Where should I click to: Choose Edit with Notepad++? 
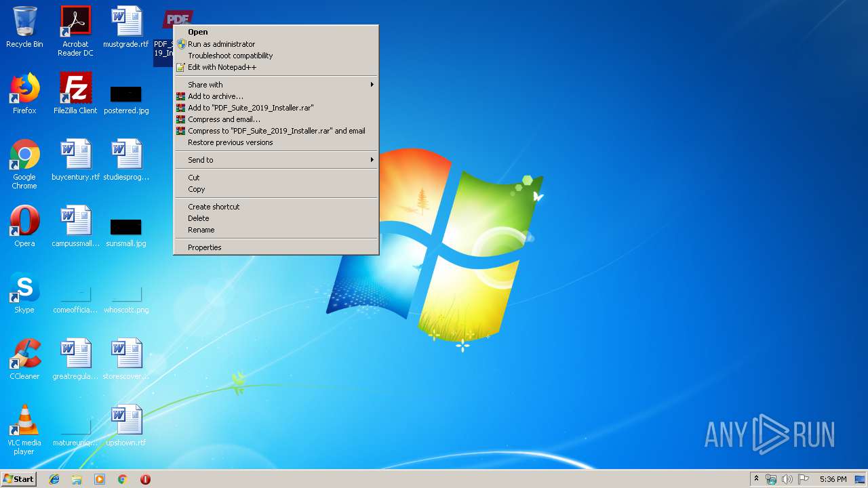click(x=276, y=67)
